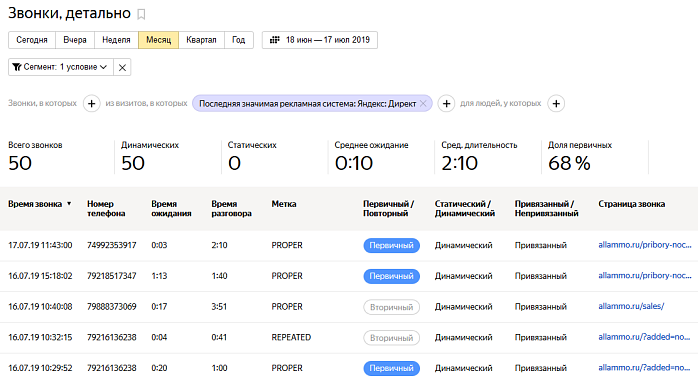Toggle Вторичный badge on REPEATED call row

[x=391, y=338]
